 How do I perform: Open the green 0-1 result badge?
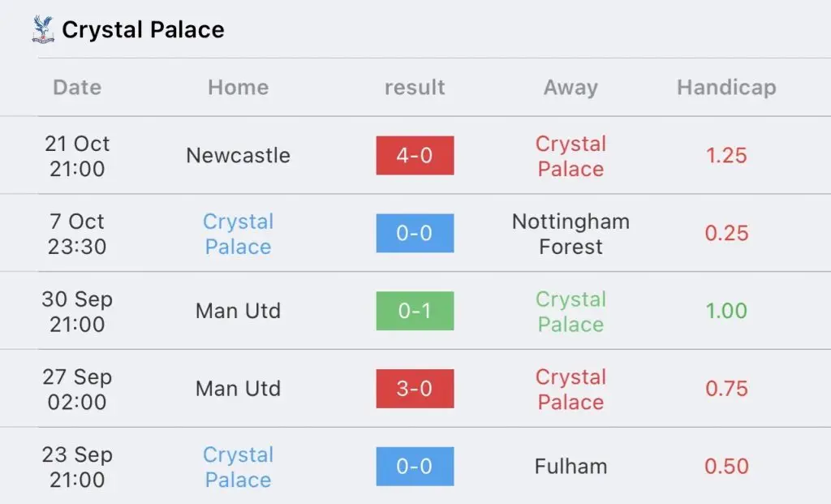click(x=415, y=311)
